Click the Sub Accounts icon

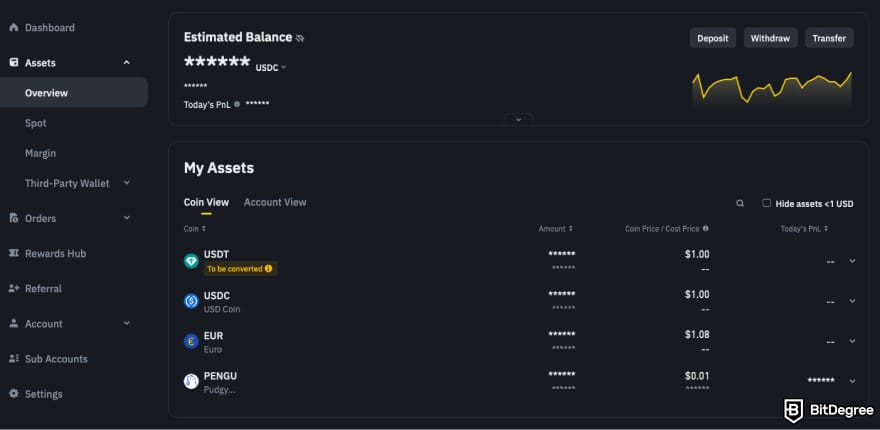click(14, 359)
